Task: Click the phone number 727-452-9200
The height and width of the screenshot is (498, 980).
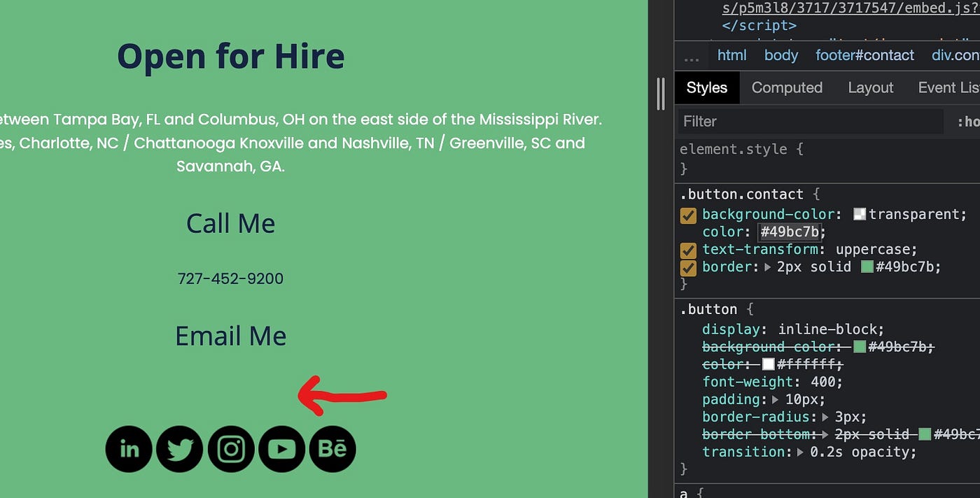Action: tap(230, 278)
